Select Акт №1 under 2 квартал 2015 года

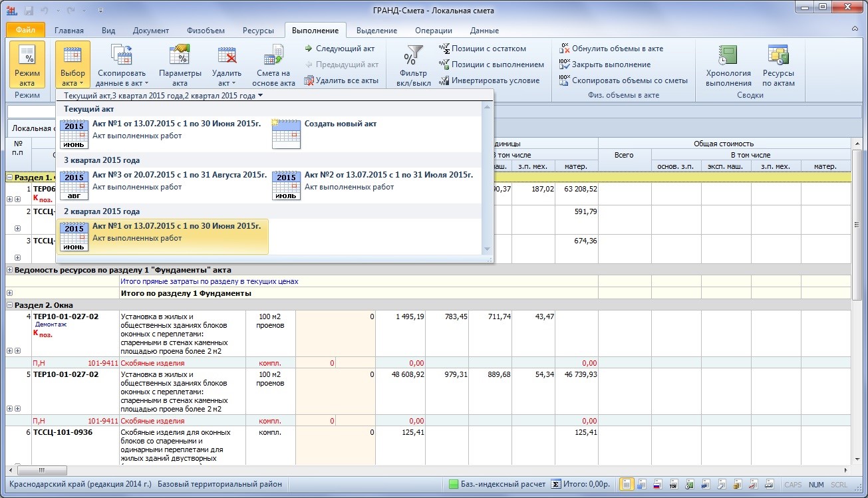click(x=163, y=237)
